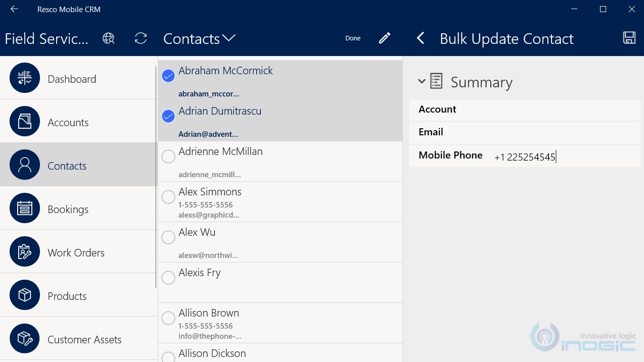Click the Account field row

[525, 110]
